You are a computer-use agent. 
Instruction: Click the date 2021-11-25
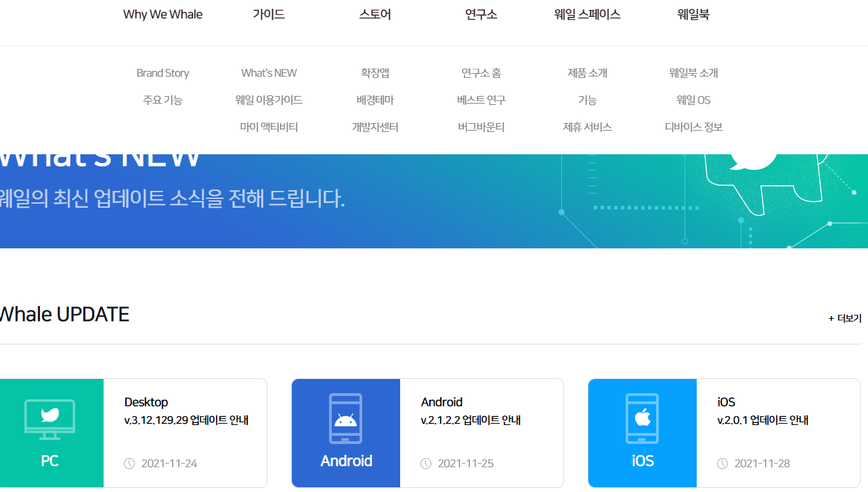click(x=466, y=464)
